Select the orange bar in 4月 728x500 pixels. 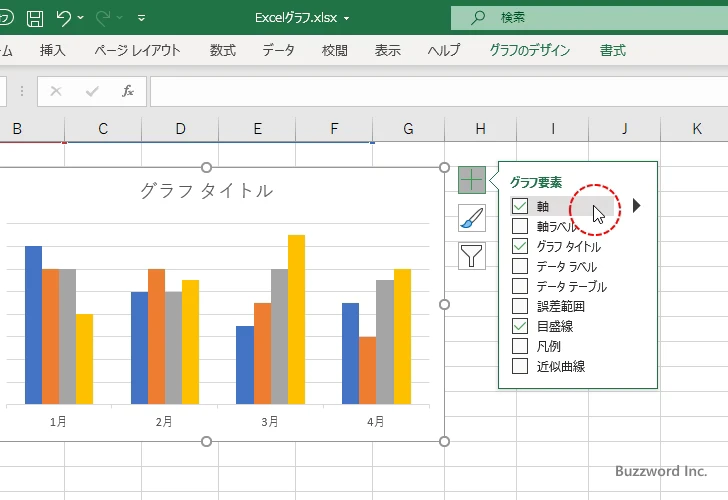coord(367,370)
